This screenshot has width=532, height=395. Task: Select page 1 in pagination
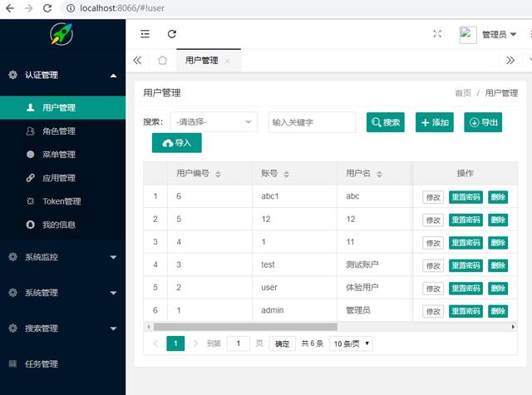coord(175,343)
